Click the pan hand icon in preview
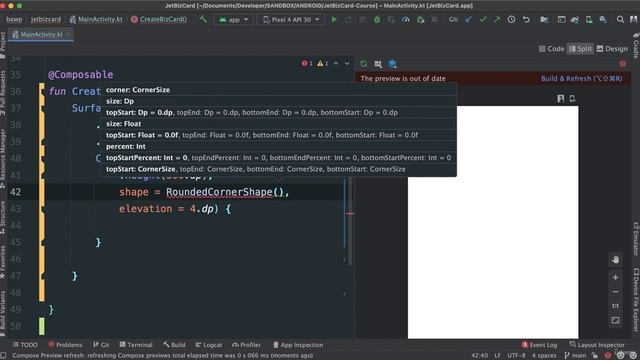Image resolution: width=640 pixels, height=360 pixels. [x=616, y=260]
